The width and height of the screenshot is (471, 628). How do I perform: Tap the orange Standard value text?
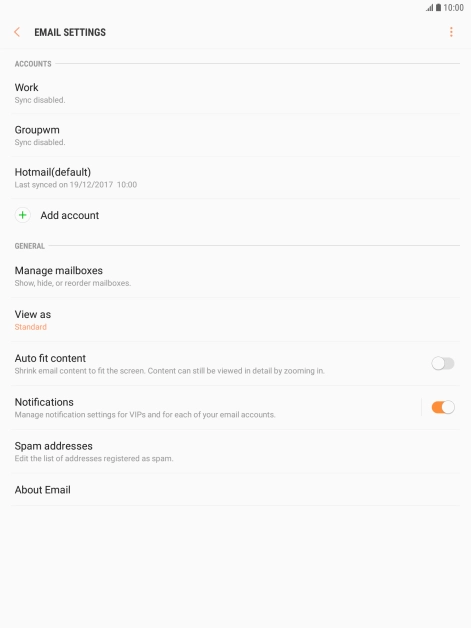(x=30, y=327)
